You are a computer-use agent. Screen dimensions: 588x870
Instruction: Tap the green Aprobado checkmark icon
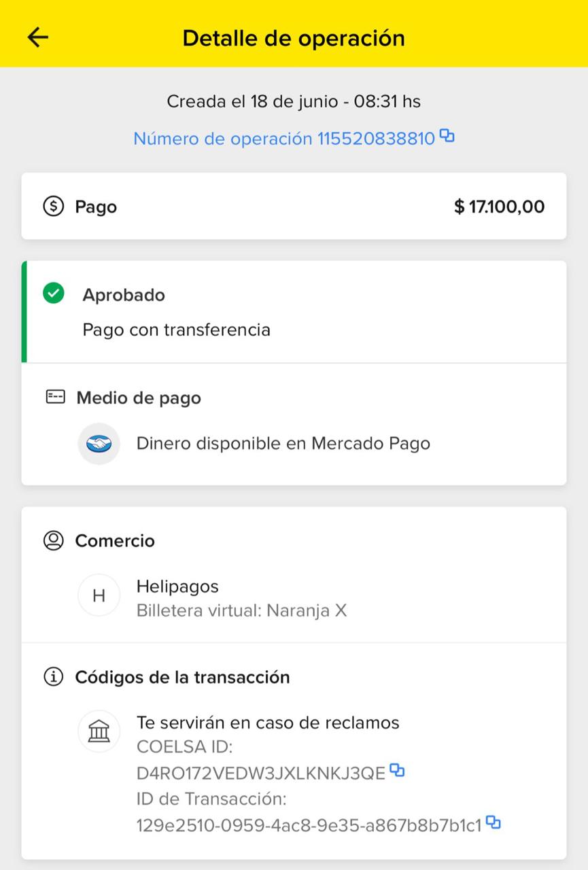coord(53,294)
